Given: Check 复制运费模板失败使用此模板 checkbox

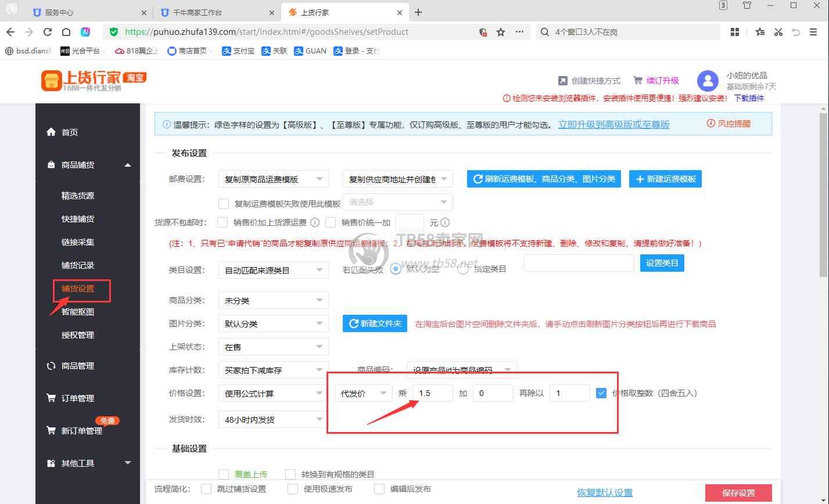Looking at the screenshot, I should click(x=223, y=203).
